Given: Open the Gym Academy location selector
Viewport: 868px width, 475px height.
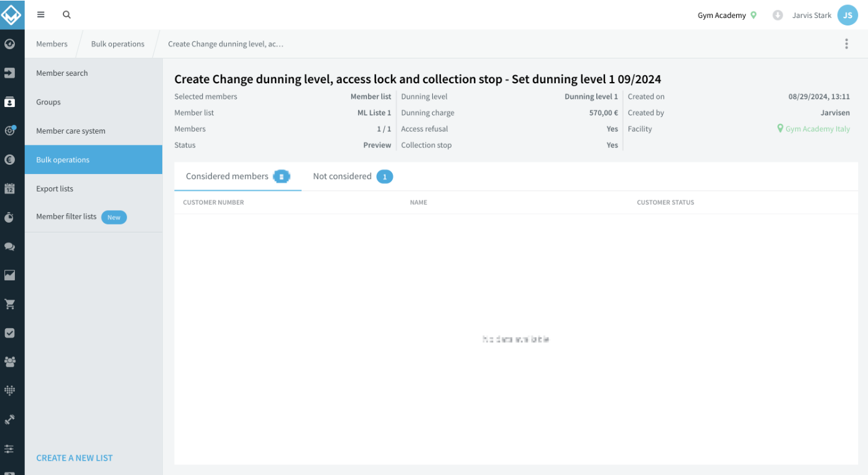Looking at the screenshot, I should click(727, 15).
